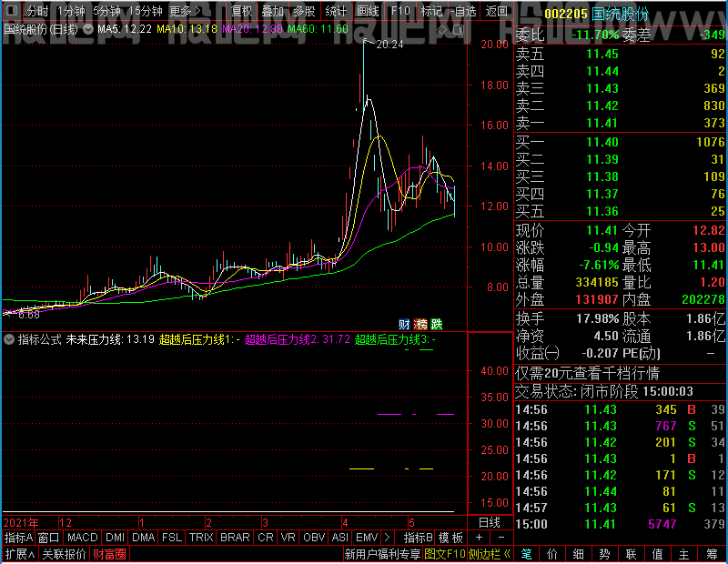
Task: Select the 5分钟 period
Action: pyautogui.click(x=106, y=11)
